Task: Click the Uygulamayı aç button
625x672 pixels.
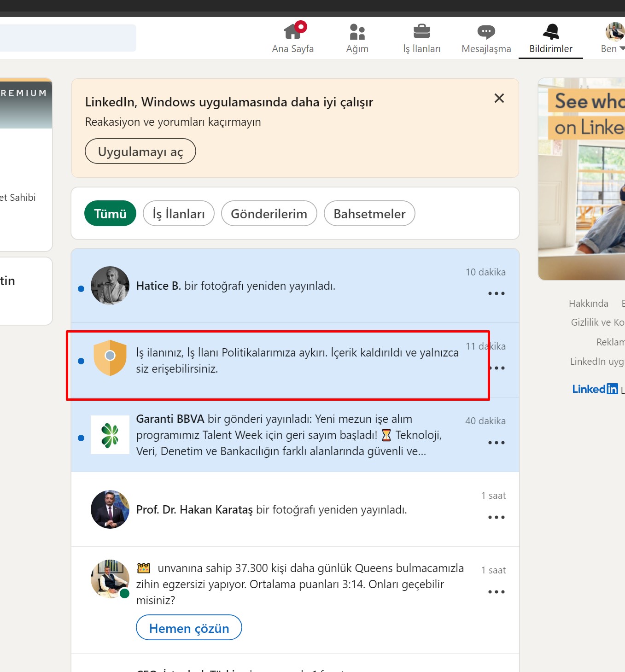Action: 140,151
